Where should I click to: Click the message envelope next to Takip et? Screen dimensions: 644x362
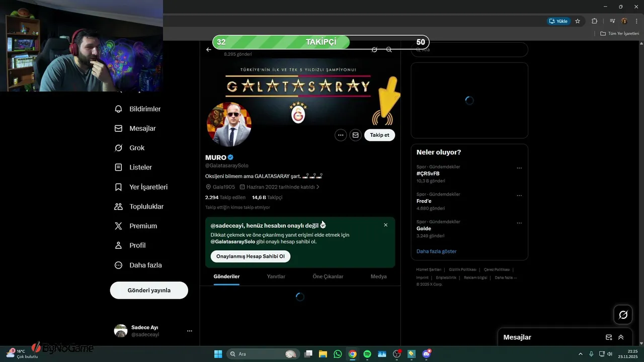tap(356, 135)
